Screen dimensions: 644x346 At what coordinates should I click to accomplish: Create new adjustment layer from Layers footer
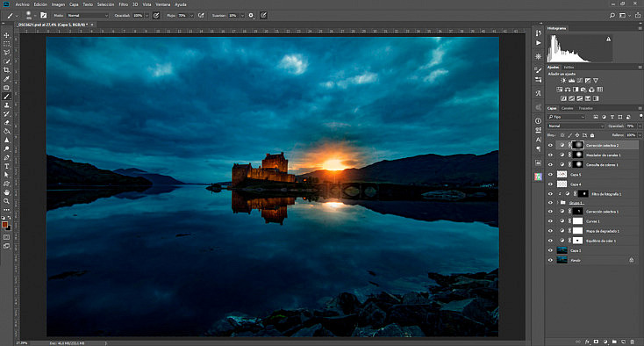tap(605, 342)
